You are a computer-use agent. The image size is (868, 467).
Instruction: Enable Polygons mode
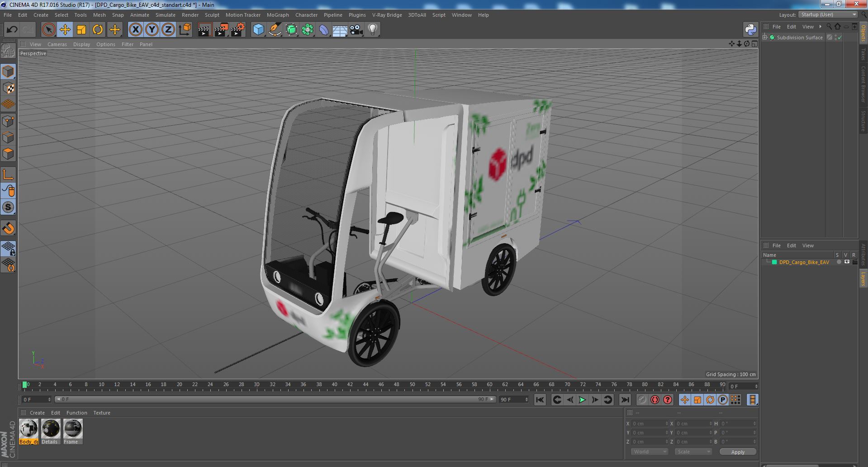pyautogui.click(x=8, y=154)
